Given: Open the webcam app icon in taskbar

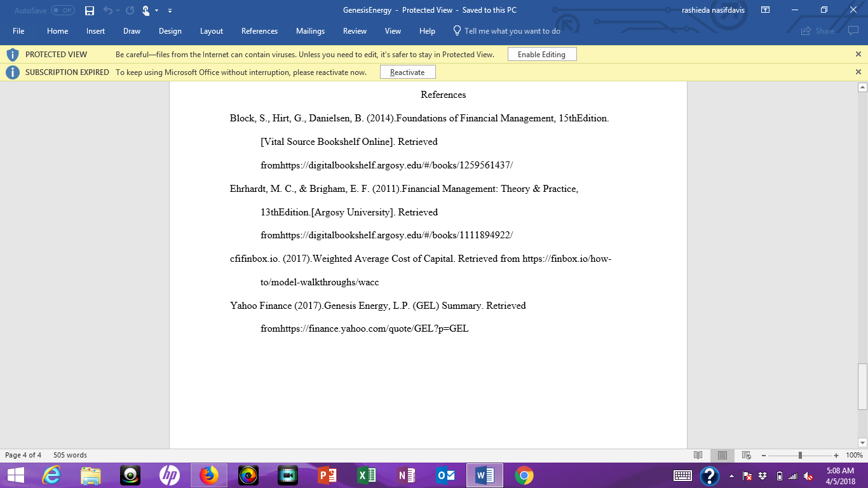Looking at the screenshot, I should click(130, 475).
